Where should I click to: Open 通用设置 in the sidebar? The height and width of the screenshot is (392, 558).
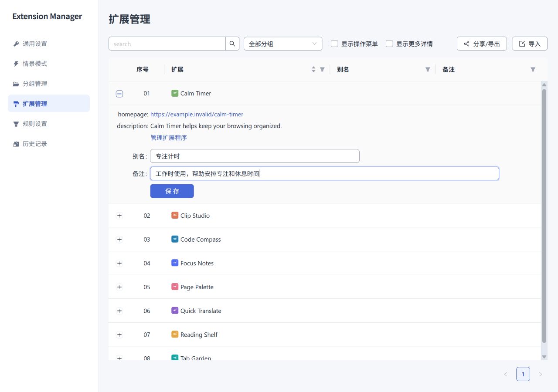(49, 44)
